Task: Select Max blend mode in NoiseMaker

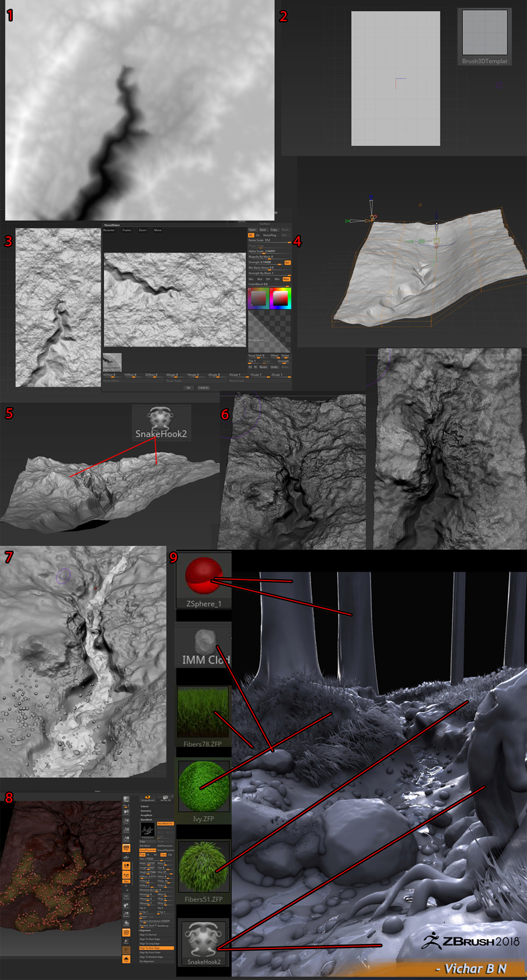Action: tap(286, 279)
